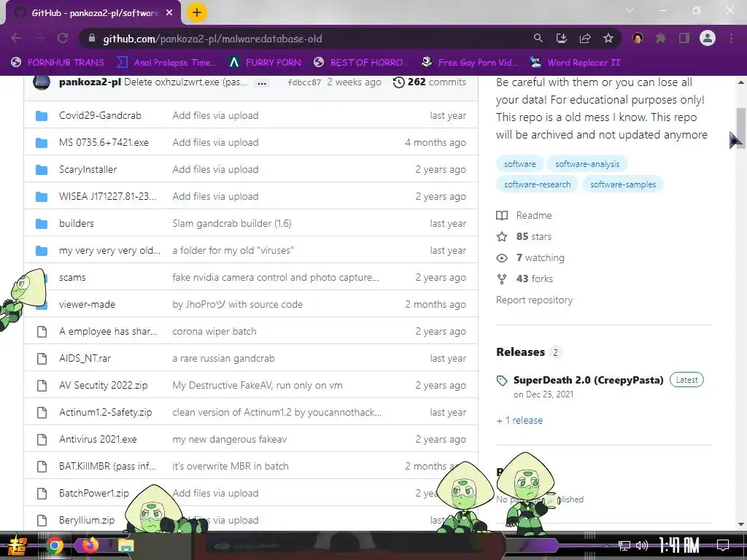Click the install/download page icon in address bar

[562, 38]
